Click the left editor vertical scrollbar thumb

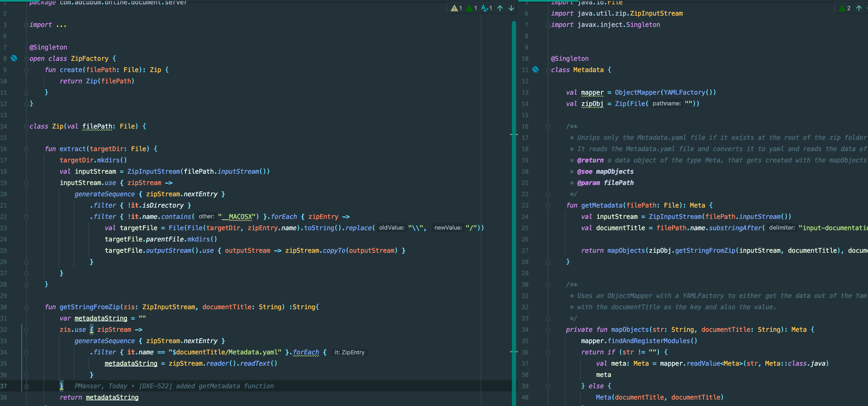coord(514,213)
